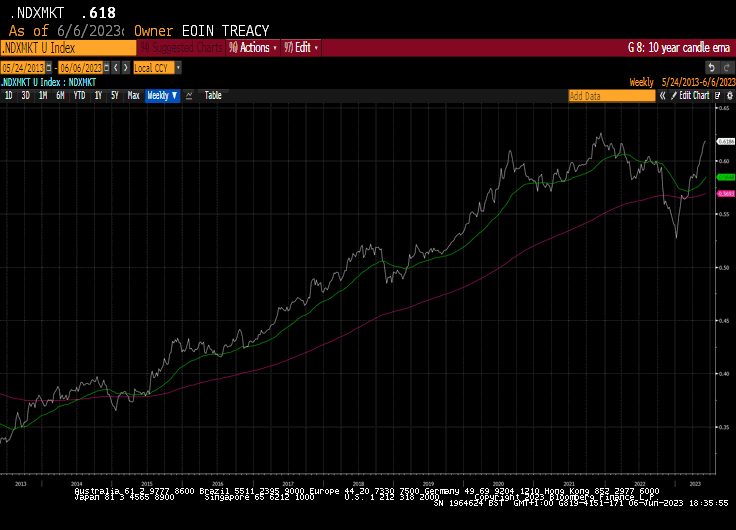The width and height of the screenshot is (736, 530).
Task: Click the .NDXMKT .618 header quote
Action: click(x=63, y=13)
